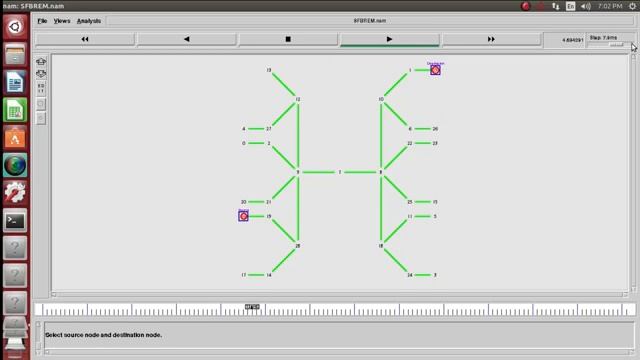Select node 21 in the topology

click(x=269, y=202)
